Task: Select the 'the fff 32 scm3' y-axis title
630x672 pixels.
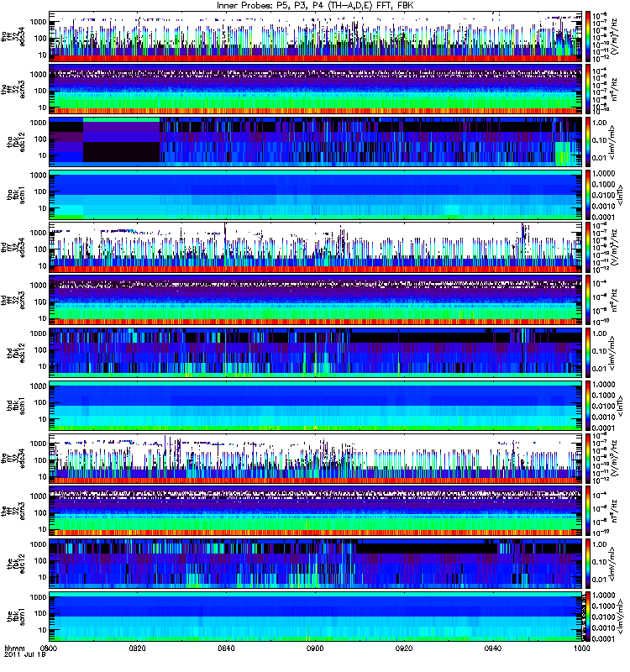Action: point(13,511)
